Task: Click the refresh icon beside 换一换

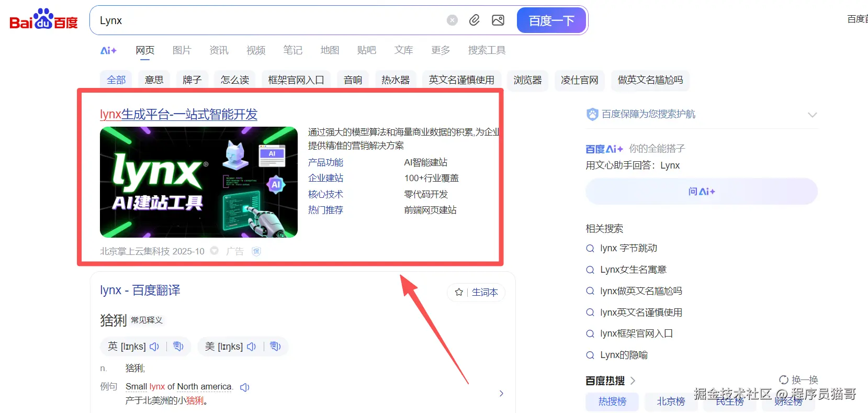Action: pos(784,380)
